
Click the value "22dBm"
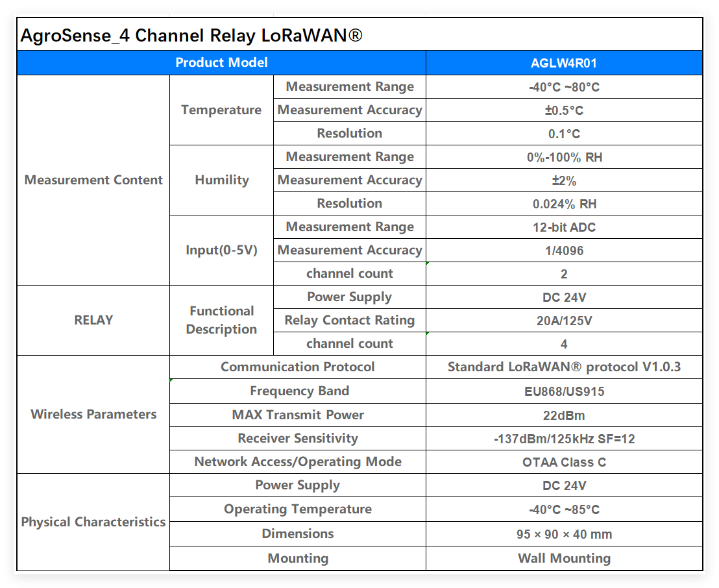click(x=564, y=415)
